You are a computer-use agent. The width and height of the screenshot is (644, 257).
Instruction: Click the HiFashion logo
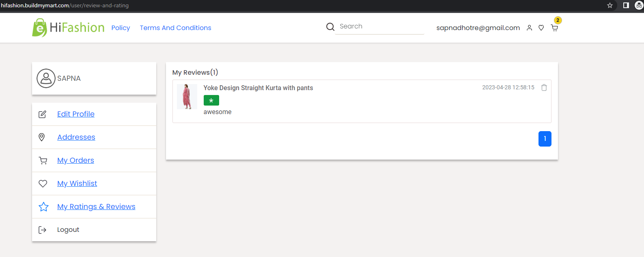(68, 28)
